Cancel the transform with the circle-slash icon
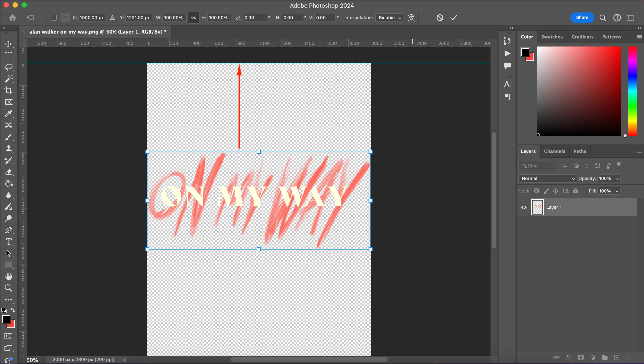 point(440,17)
